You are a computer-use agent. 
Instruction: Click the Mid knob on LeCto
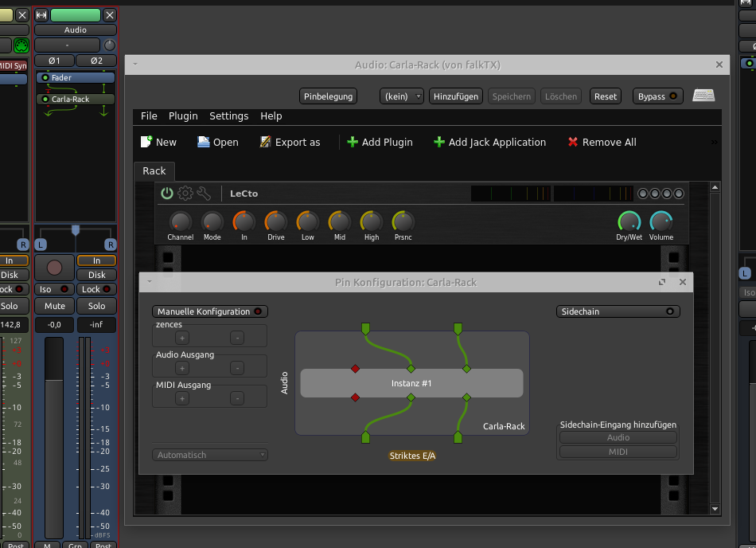click(x=340, y=222)
